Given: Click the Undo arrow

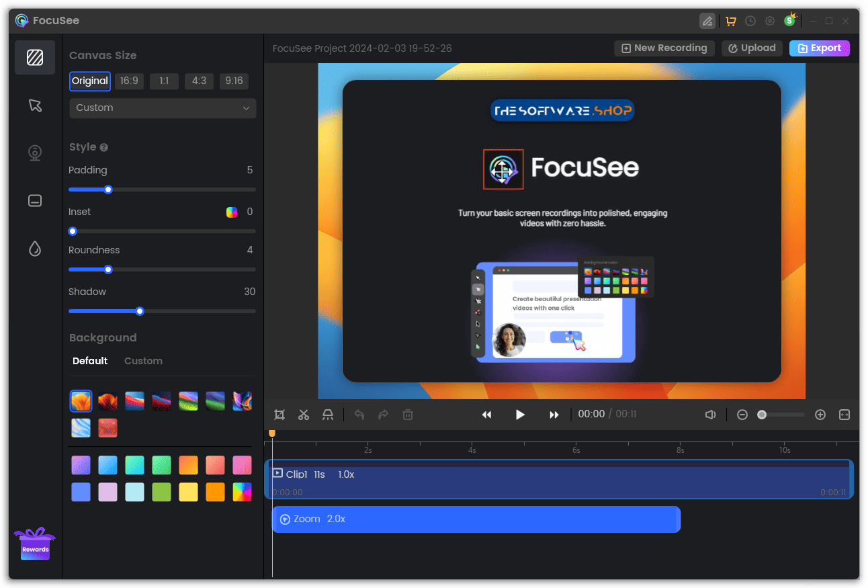Looking at the screenshot, I should click(x=359, y=415).
